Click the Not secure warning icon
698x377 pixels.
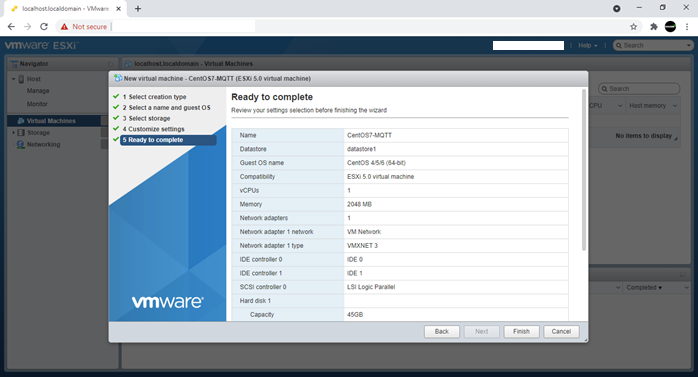[x=65, y=27]
